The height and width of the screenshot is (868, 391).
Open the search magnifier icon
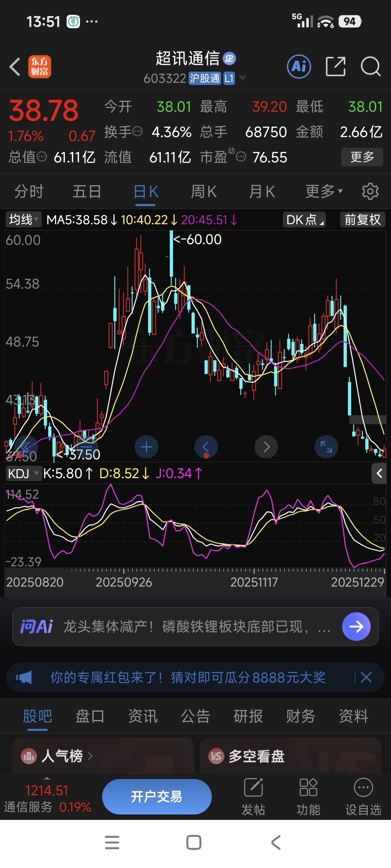(x=371, y=67)
